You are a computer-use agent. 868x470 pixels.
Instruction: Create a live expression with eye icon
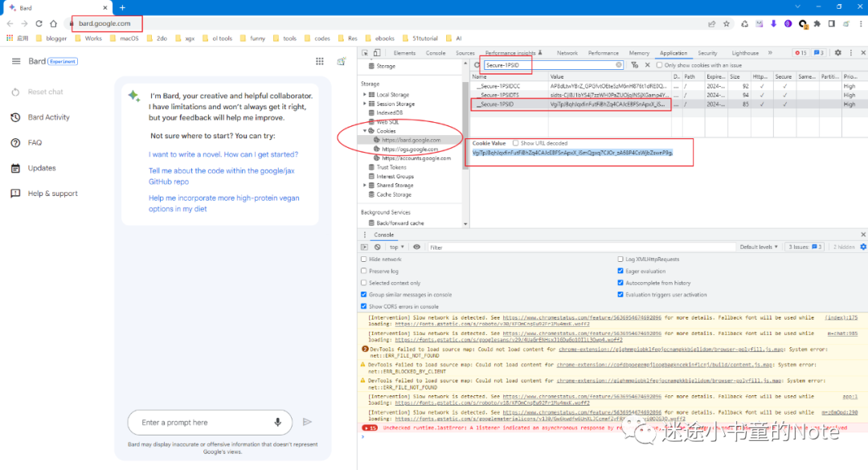point(416,247)
